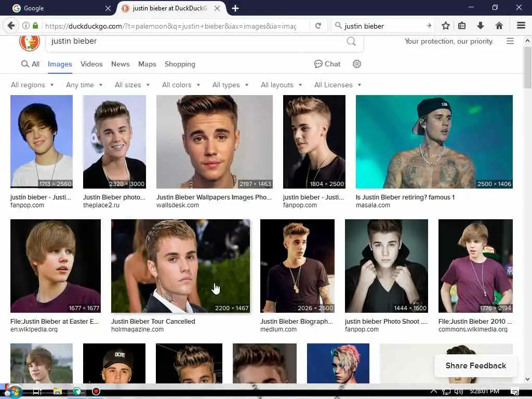Reload the page with the refresh icon

318,26
